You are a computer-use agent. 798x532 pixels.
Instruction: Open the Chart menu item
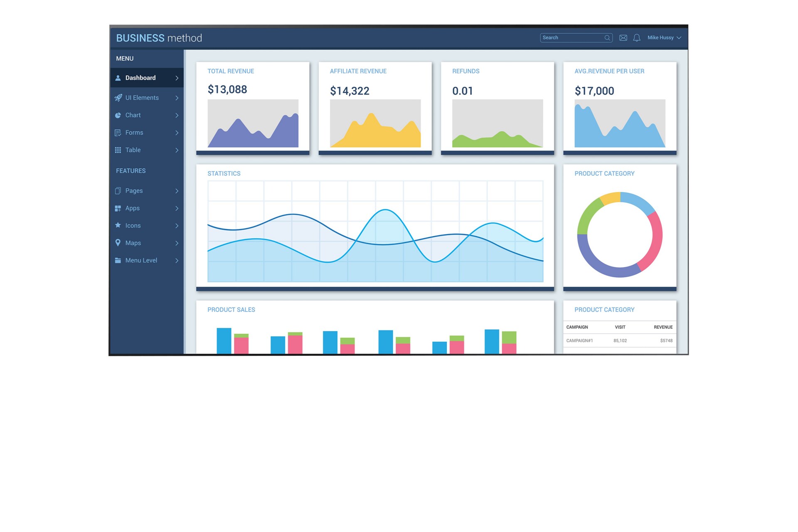[147, 115]
